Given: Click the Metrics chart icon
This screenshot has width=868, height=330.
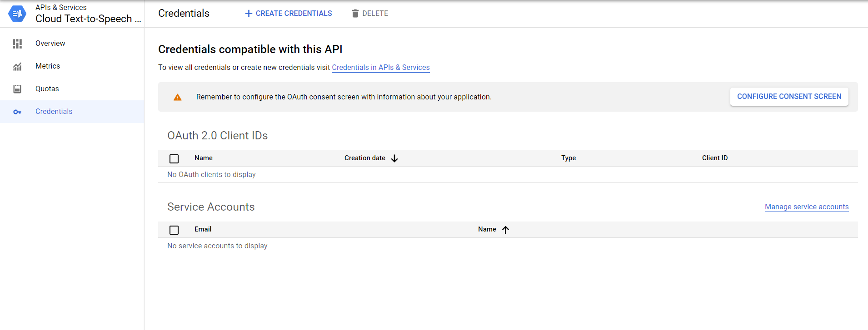Looking at the screenshot, I should (17, 67).
